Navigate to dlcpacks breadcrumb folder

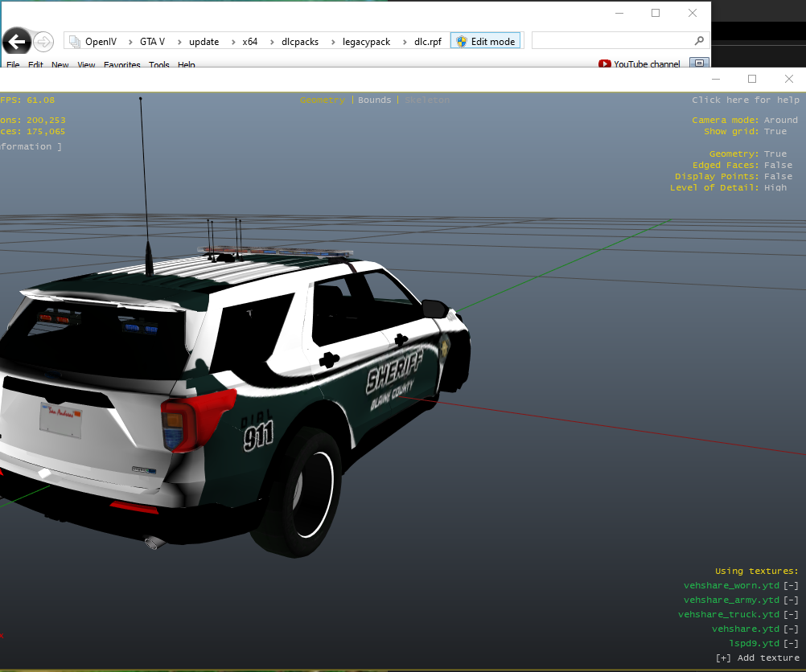pos(300,42)
